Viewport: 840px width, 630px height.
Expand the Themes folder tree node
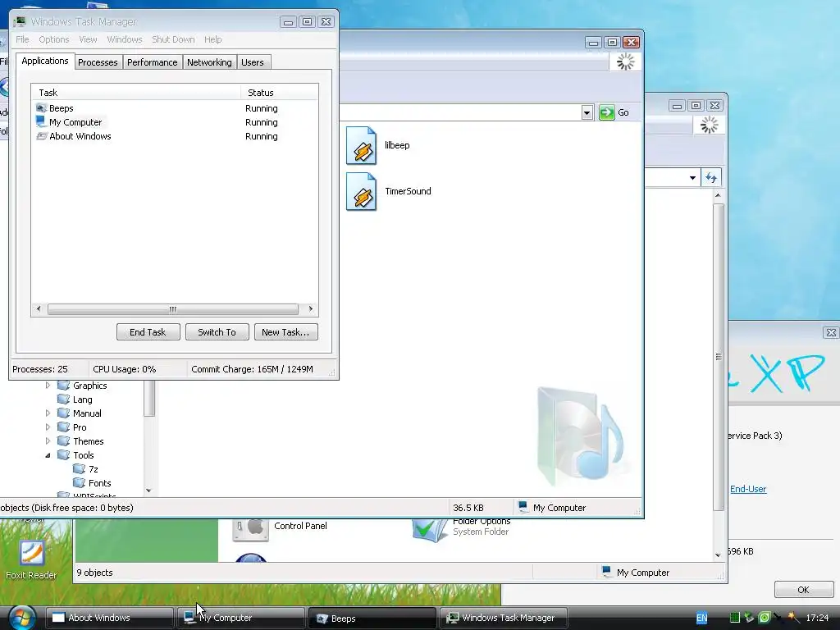(x=48, y=441)
